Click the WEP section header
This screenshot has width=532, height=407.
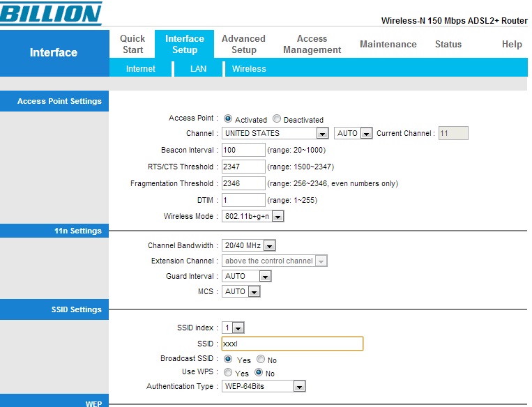[x=54, y=402]
